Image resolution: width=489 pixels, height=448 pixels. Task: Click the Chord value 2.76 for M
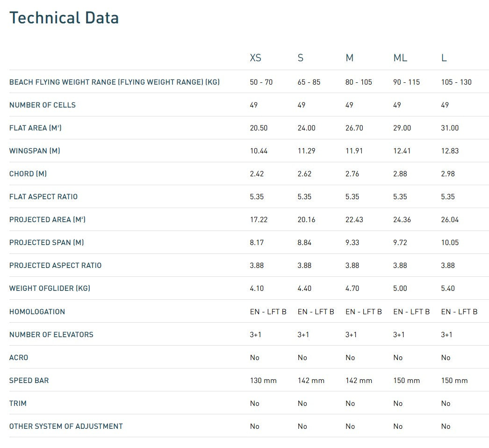point(352,174)
